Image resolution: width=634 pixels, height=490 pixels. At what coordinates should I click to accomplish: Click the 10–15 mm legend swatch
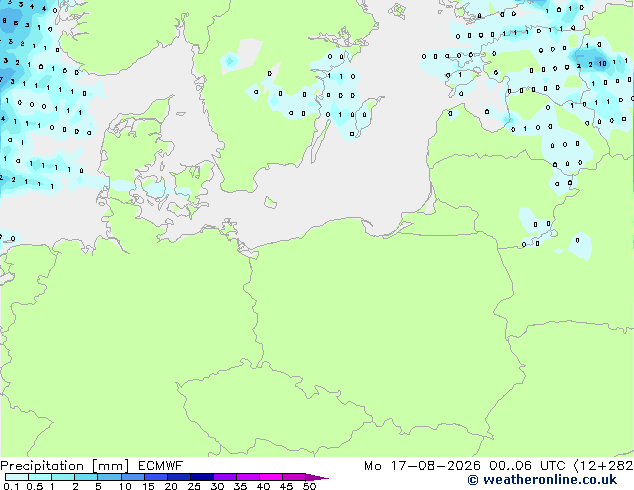[x=133, y=477]
